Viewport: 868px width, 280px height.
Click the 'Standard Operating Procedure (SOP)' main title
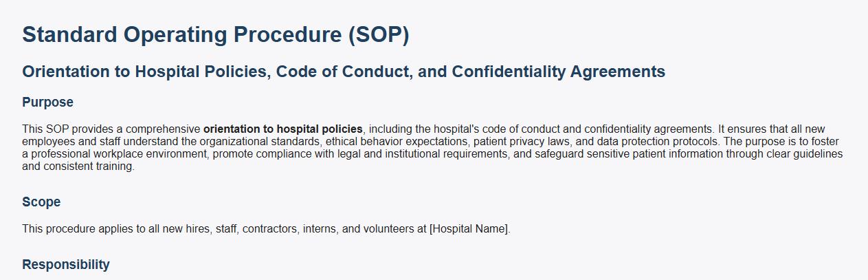click(215, 34)
